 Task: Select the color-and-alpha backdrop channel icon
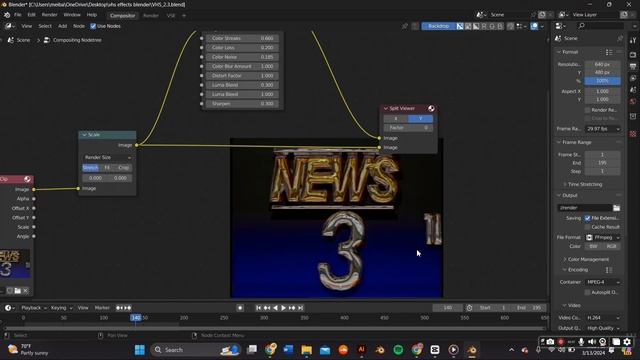(460, 26)
